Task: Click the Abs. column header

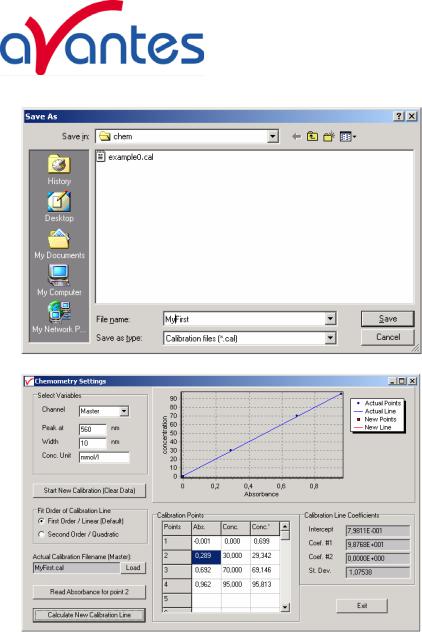Action: [x=206, y=527]
